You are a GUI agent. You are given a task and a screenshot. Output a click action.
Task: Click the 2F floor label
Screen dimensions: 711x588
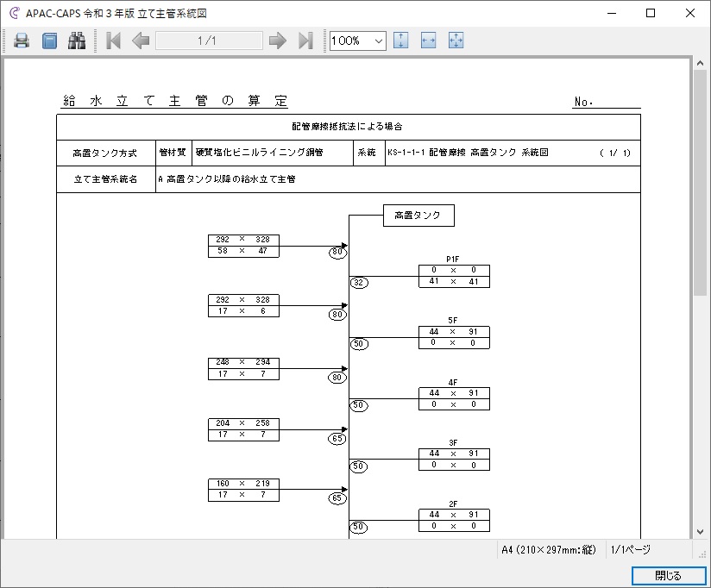(452, 504)
